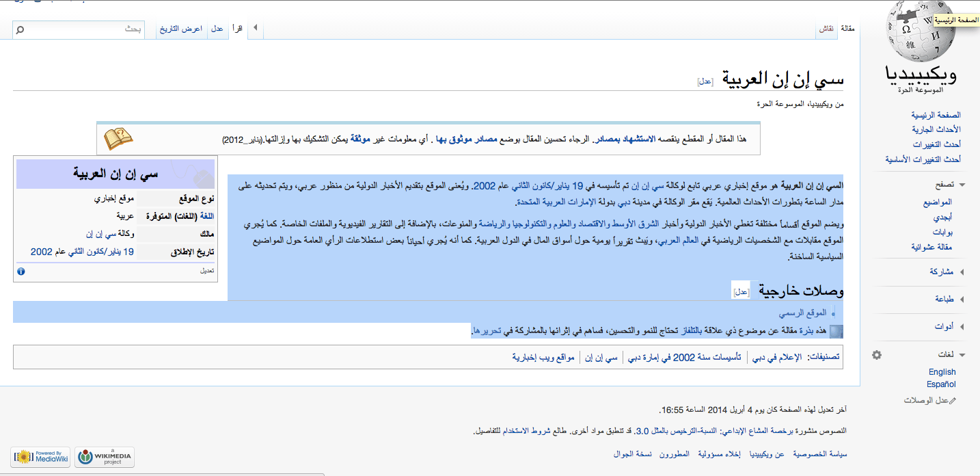The image size is (980, 476).
Task: Switch to the Español language version
Action: pos(942,384)
